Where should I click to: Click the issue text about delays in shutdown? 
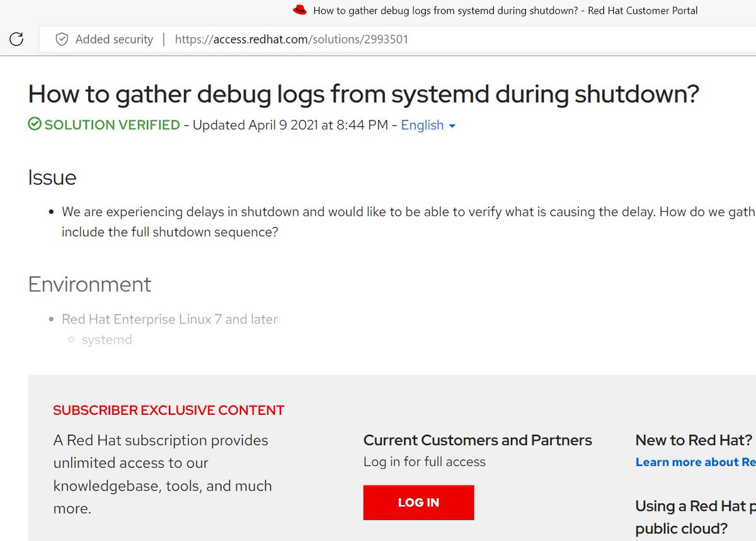[x=409, y=221]
